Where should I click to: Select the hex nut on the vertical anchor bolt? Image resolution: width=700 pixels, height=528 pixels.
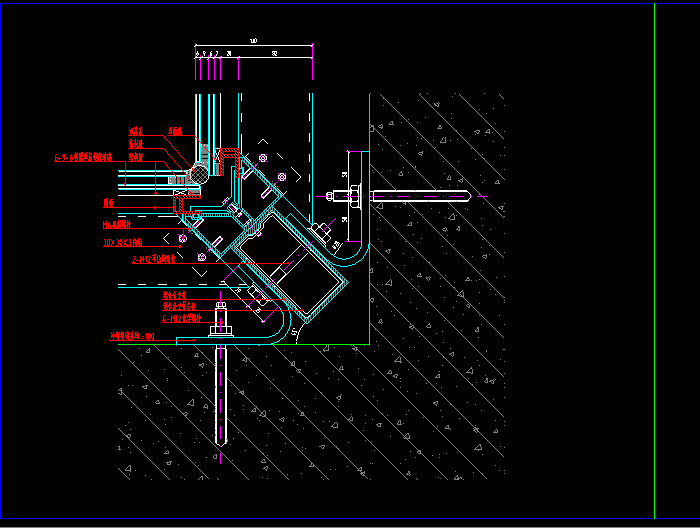pyautogui.click(x=221, y=331)
